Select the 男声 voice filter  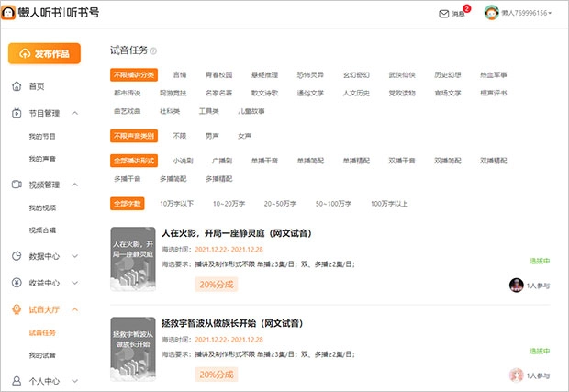pos(212,136)
